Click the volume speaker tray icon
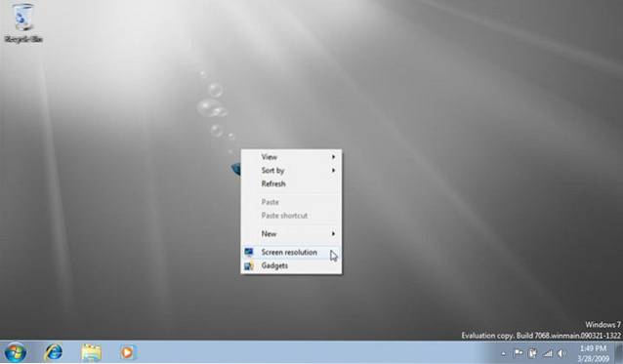 [x=561, y=352]
